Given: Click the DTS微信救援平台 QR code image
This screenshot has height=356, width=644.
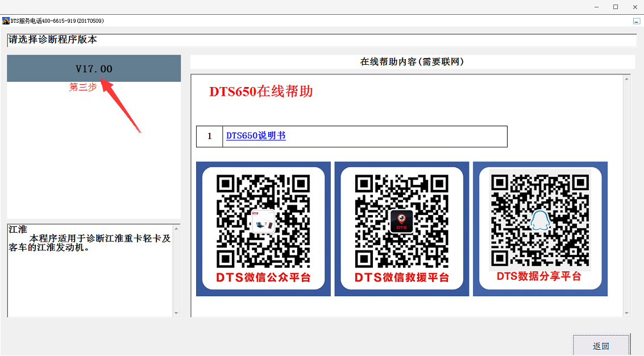Looking at the screenshot, I should click(x=402, y=229).
